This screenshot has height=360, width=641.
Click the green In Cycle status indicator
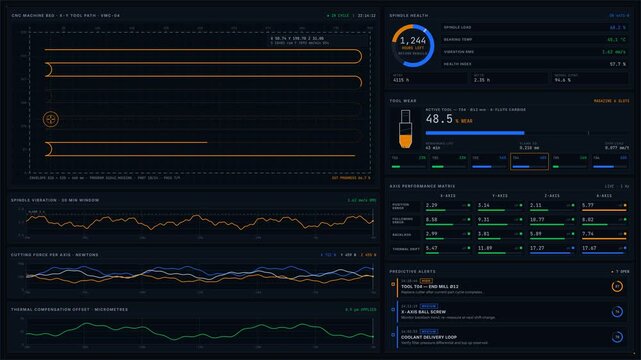tap(338, 16)
